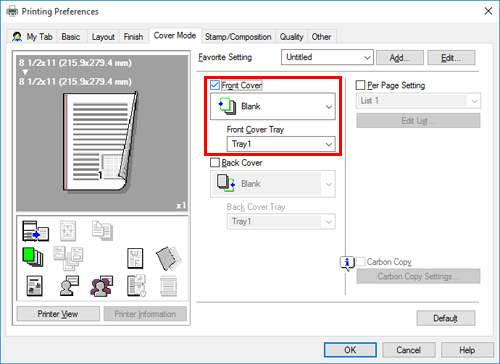Viewport: 500px width, 364px height.
Task: Click the Printer View button
Action: [x=58, y=314]
